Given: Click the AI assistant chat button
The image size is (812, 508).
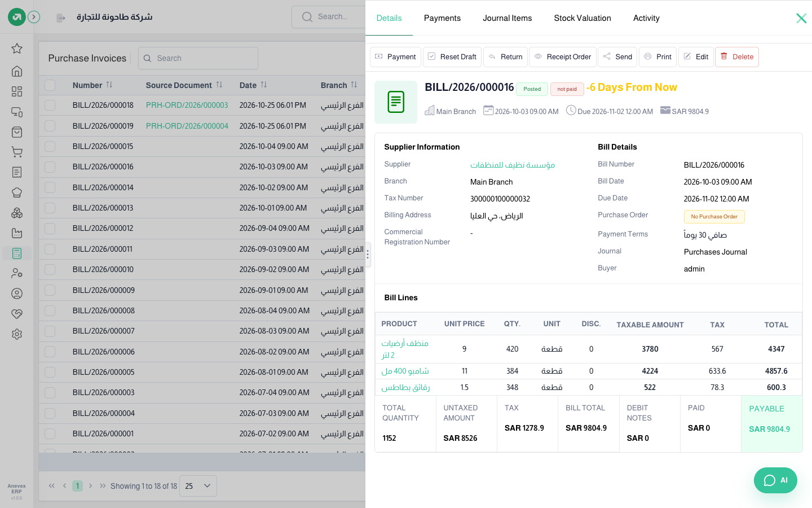Looking at the screenshot, I should [x=775, y=480].
